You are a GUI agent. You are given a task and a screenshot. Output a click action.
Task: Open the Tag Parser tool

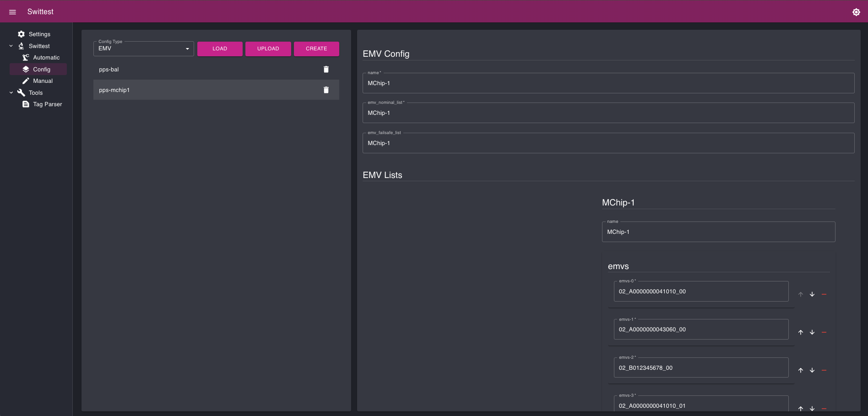tap(48, 104)
